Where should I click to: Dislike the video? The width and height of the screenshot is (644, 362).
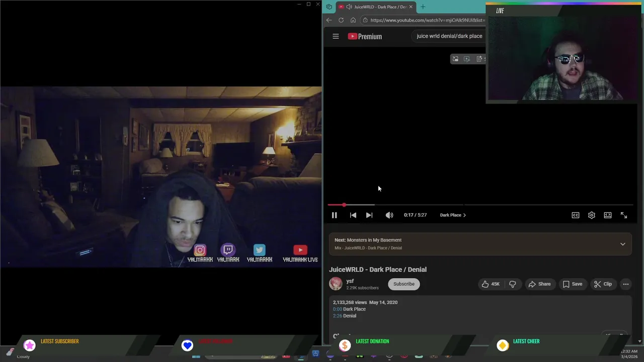click(x=512, y=284)
